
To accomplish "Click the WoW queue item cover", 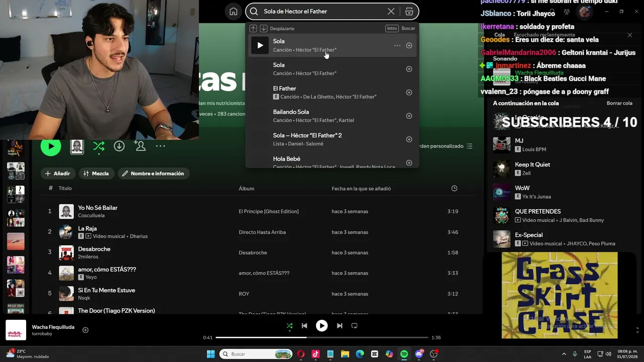I will coord(502,192).
